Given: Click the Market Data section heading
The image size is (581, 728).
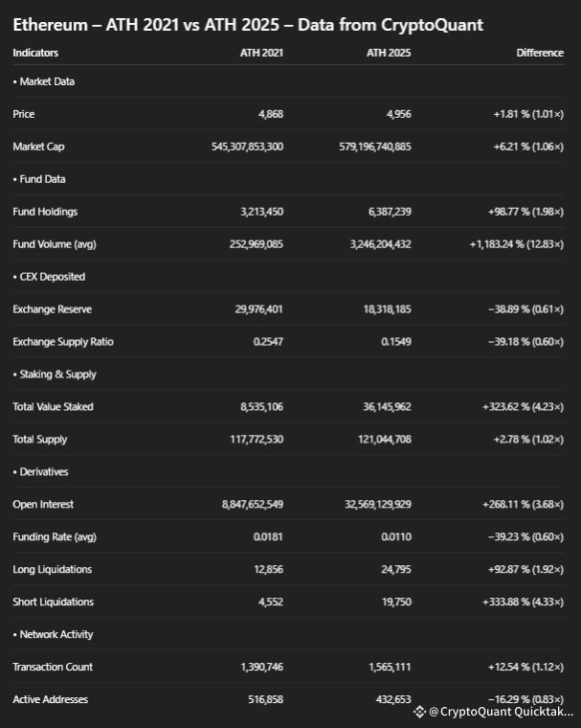Looking at the screenshot, I should (44, 81).
